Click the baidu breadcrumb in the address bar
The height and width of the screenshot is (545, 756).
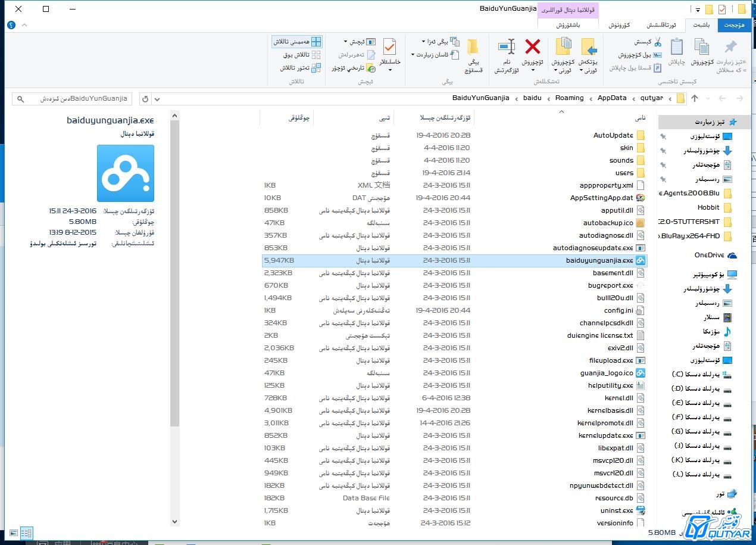click(532, 98)
